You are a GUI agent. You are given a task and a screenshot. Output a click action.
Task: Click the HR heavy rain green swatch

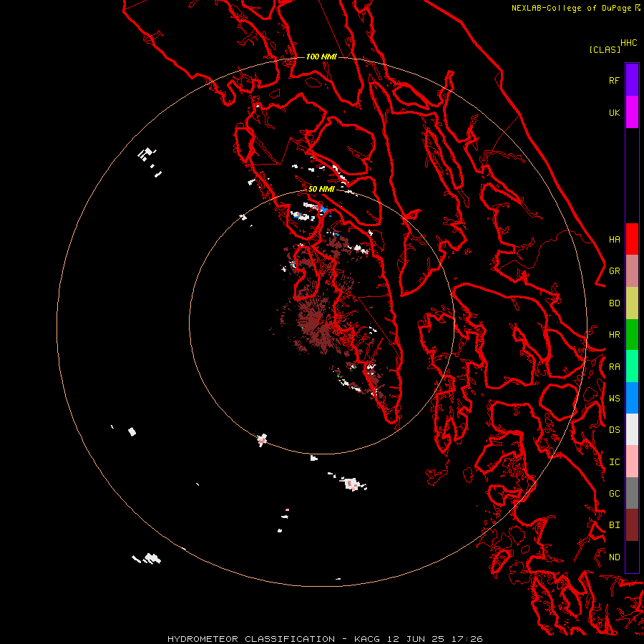632,334
